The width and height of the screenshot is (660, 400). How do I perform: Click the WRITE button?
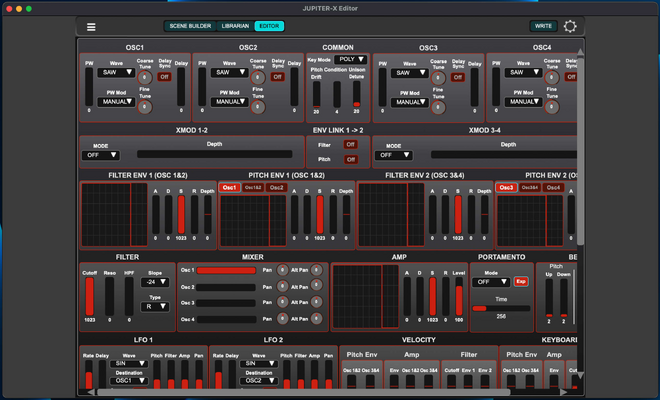[x=543, y=26]
